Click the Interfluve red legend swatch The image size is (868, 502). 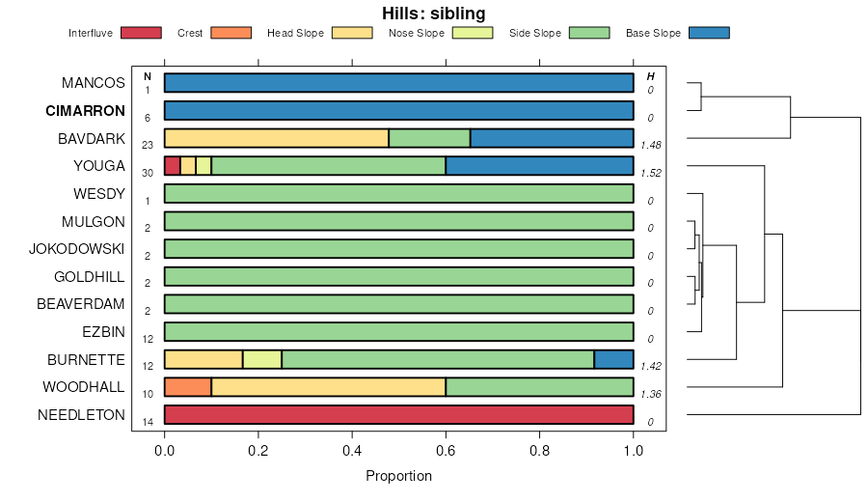(141, 33)
